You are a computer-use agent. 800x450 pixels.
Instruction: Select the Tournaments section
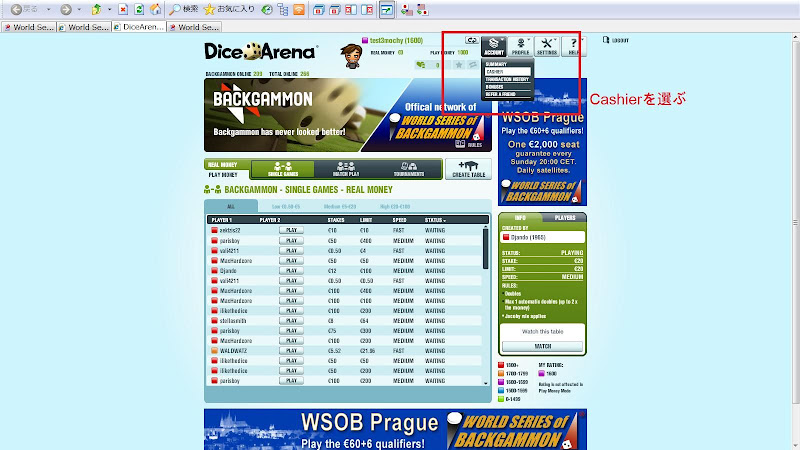click(409, 169)
